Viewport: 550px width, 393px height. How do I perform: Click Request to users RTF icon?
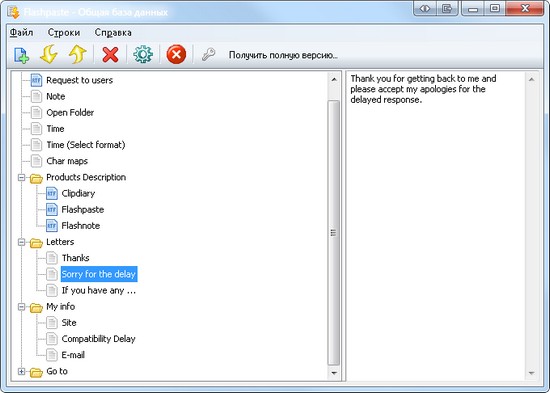(x=36, y=80)
